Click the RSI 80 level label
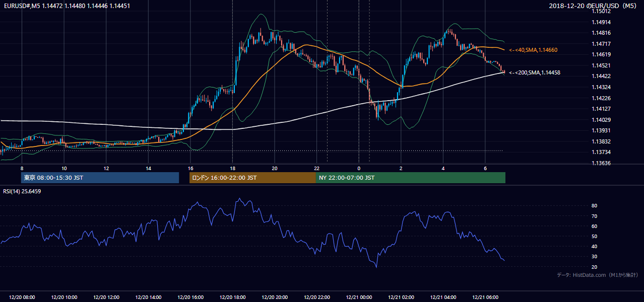 click(x=594, y=206)
